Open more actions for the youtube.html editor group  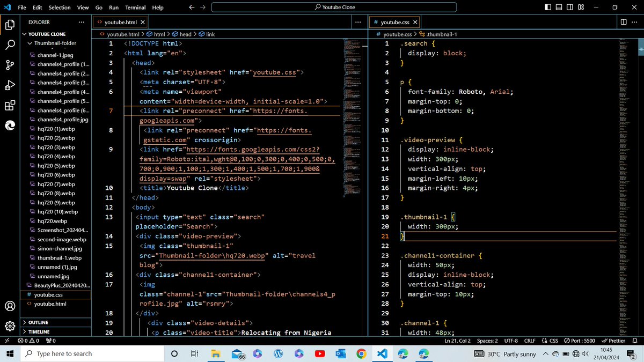click(x=358, y=22)
